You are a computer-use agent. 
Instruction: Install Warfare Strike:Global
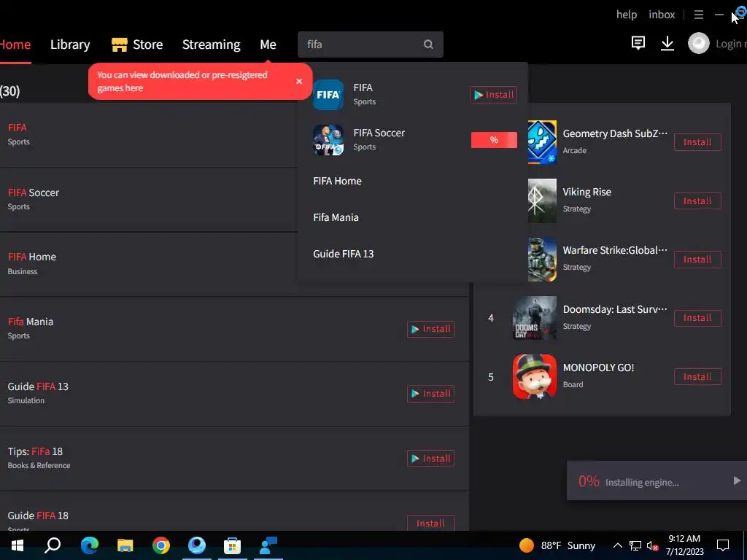[697, 260]
